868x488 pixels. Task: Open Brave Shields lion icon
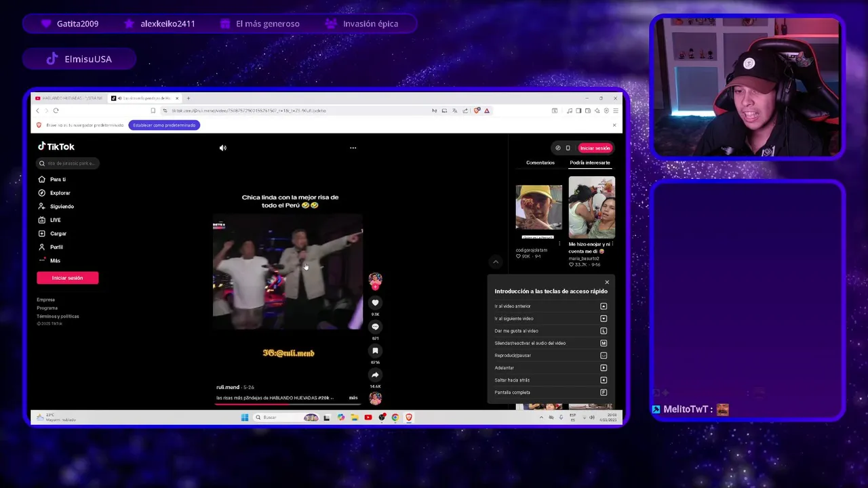click(x=477, y=110)
